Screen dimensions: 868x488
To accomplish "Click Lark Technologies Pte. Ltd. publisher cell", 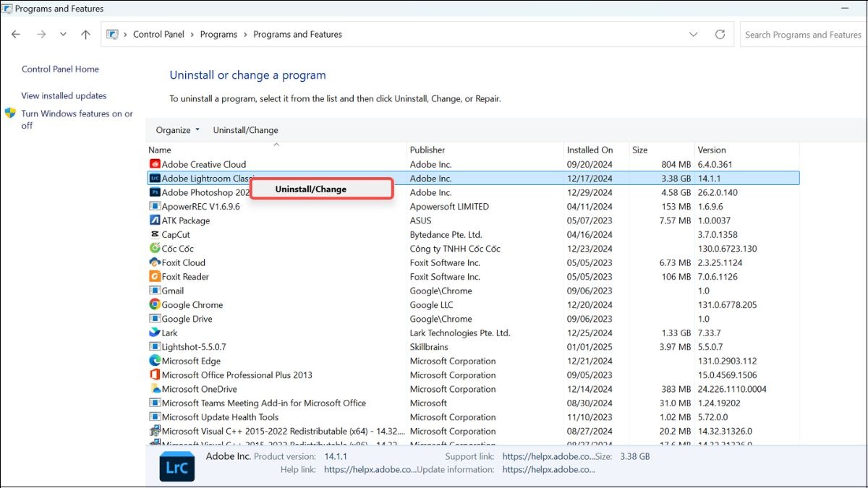I will pos(460,333).
